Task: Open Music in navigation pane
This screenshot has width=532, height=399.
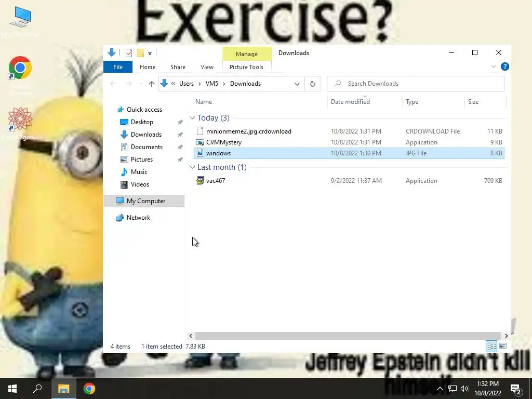Action: (x=139, y=172)
